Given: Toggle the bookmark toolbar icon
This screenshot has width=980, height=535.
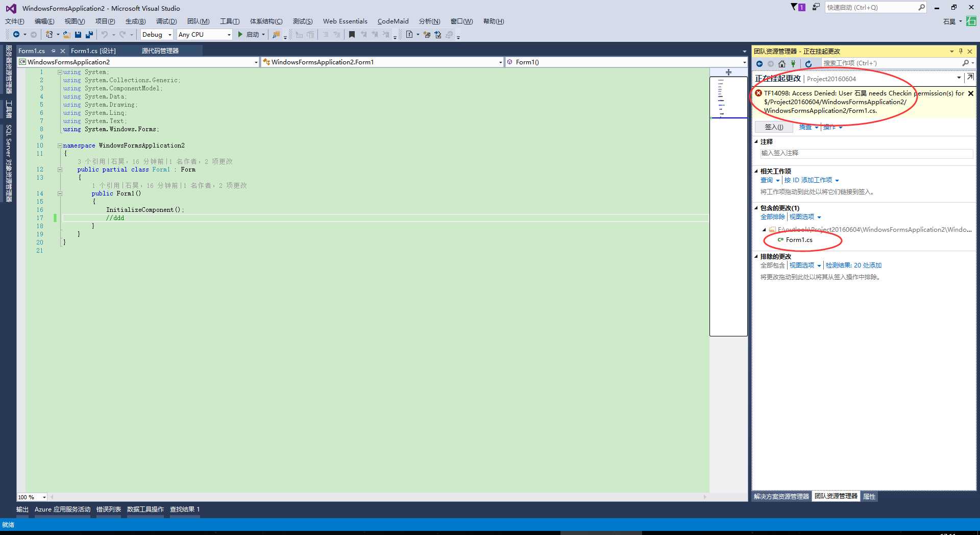Looking at the screenshot, I should pyautogui.click(x=352, y=34).
